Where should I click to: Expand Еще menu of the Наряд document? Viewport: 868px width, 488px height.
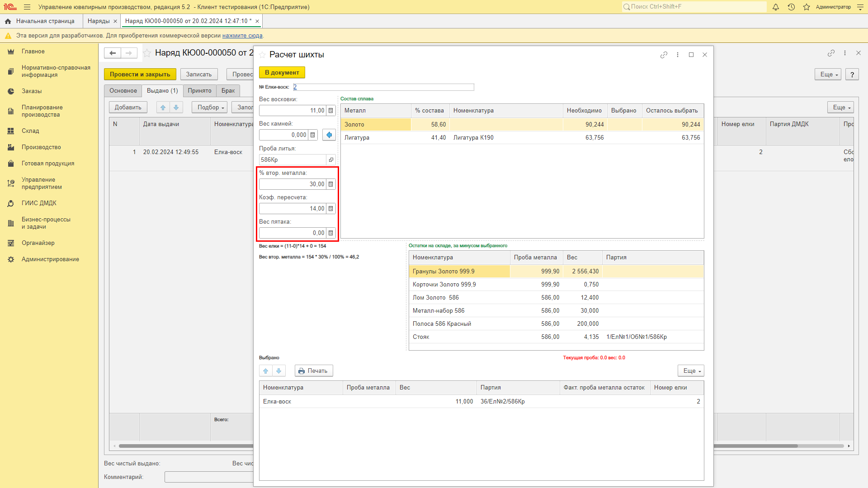(828, 75)
